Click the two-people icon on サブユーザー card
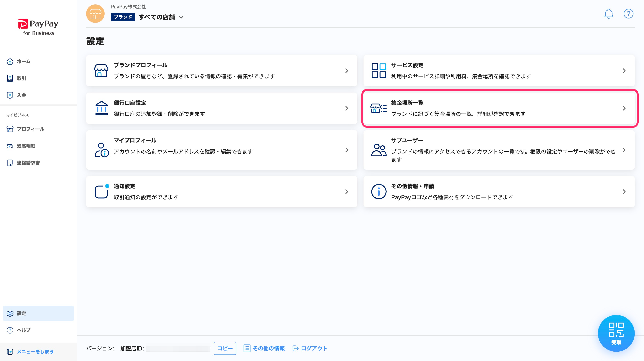 [x=379, y=150]
